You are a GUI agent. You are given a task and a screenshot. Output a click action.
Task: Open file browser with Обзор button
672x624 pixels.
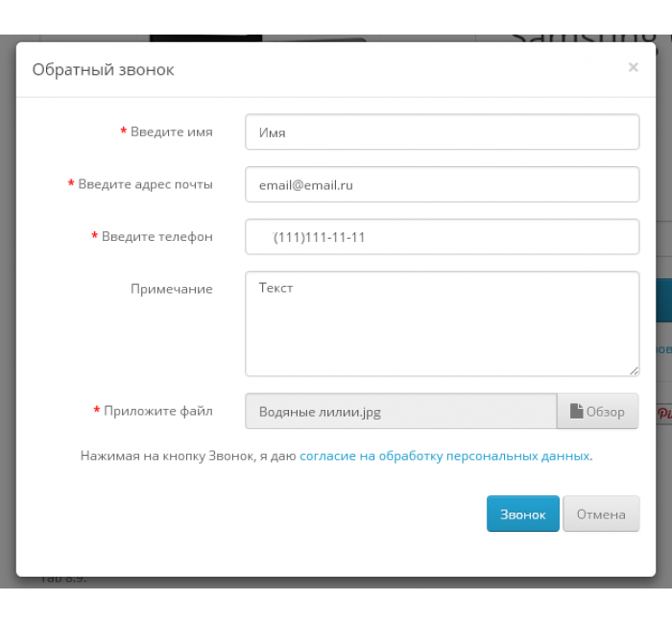(x=598, y=411)
